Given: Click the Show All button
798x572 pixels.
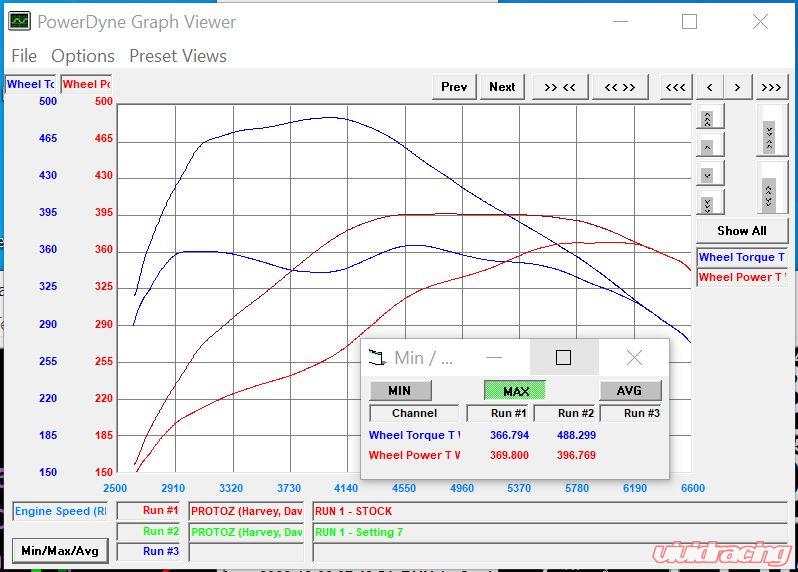Looking at the screenshot, I should pyautogui.click(x=741, y=230).
